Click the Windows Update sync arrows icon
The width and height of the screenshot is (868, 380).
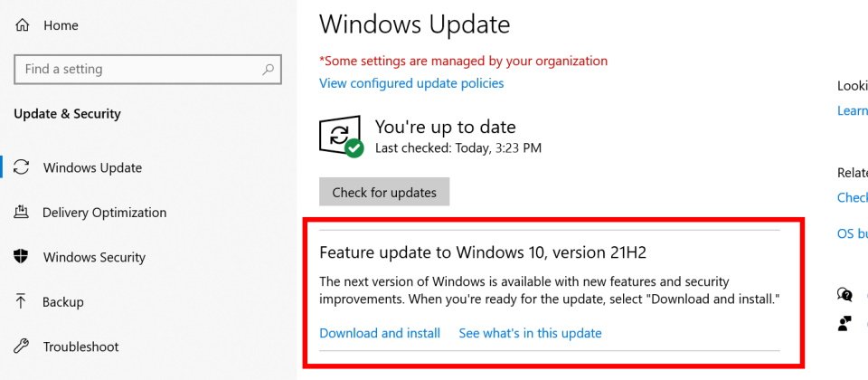point(21,167)
